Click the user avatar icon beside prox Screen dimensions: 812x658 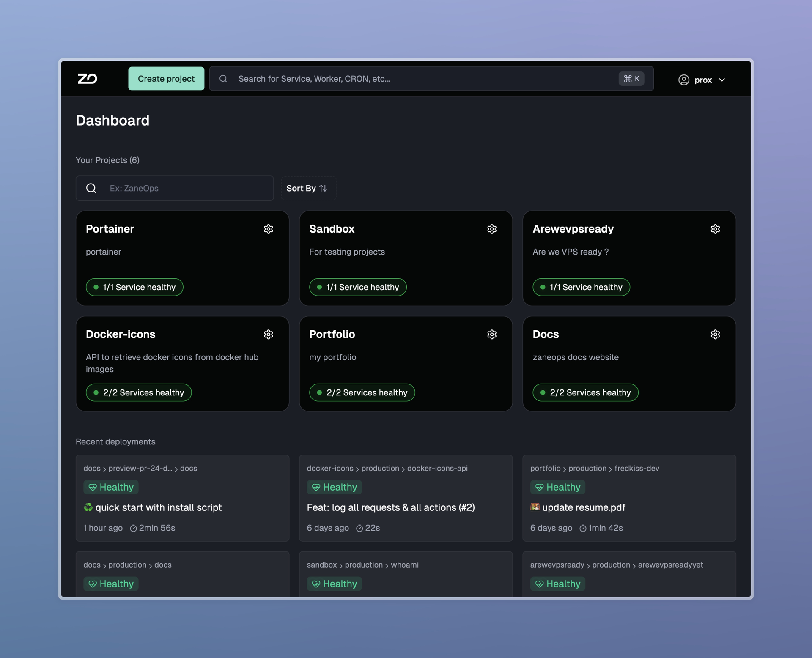click(x=684, y=80)
